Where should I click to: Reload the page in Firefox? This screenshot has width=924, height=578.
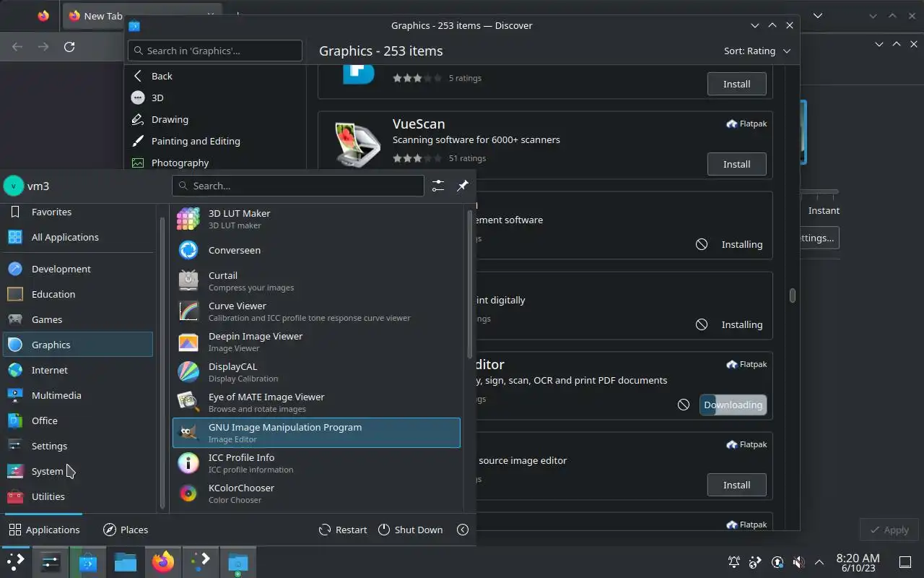pos(69,46)
